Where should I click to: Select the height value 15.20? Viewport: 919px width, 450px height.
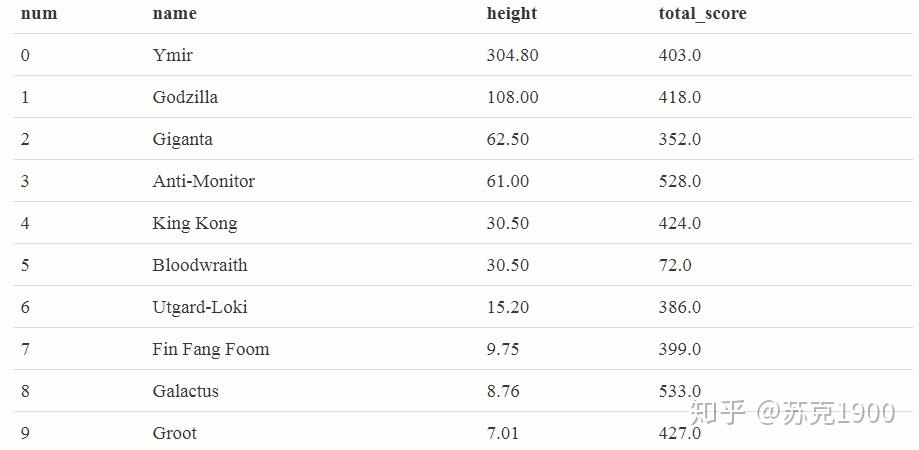click(x=507, y=307)
